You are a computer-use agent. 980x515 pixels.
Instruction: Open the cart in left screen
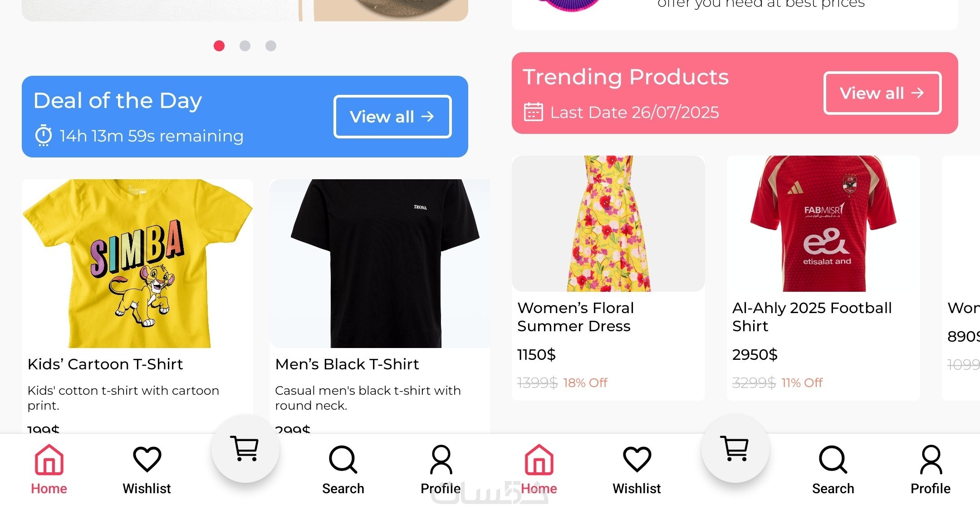(245, 449)
